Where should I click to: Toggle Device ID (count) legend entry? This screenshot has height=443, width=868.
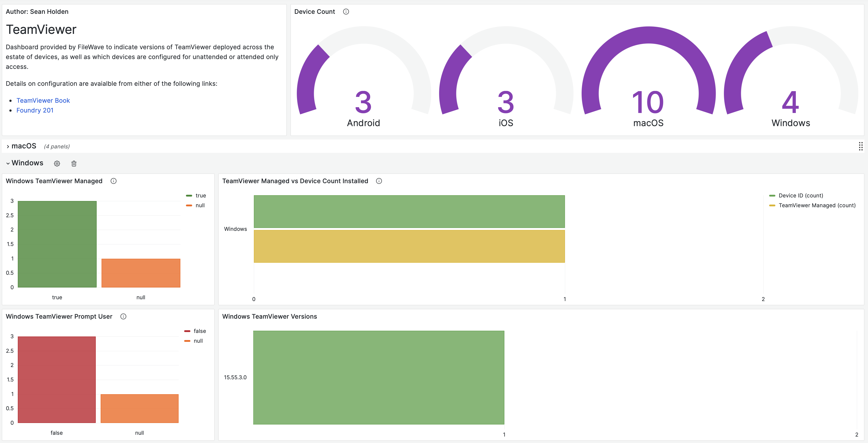(x=801, y=196)
